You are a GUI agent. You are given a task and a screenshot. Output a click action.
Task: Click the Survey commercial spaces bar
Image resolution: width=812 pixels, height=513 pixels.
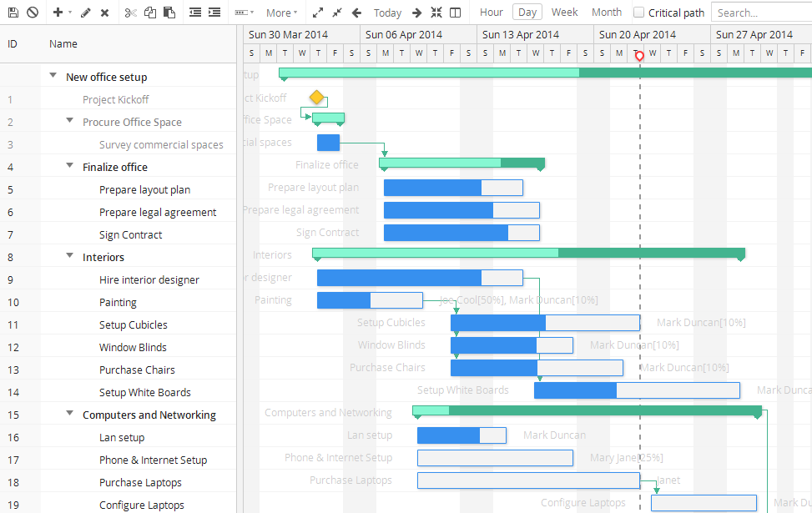328,143
